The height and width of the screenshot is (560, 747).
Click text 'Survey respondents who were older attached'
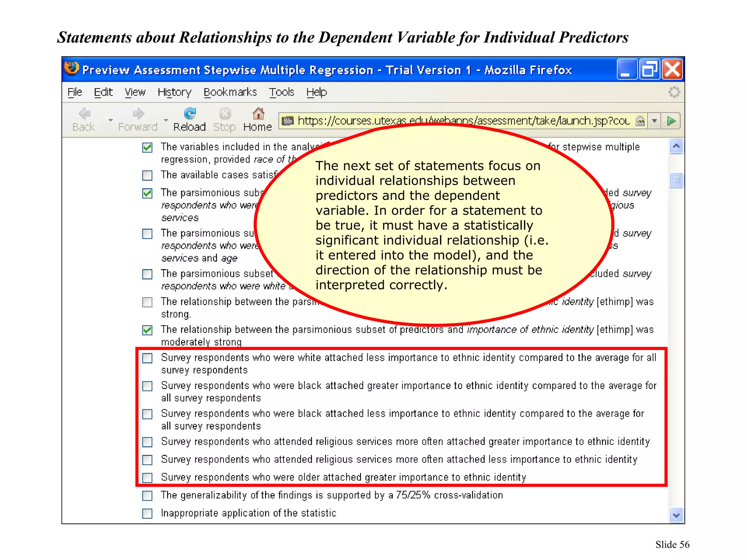[261, 477]
